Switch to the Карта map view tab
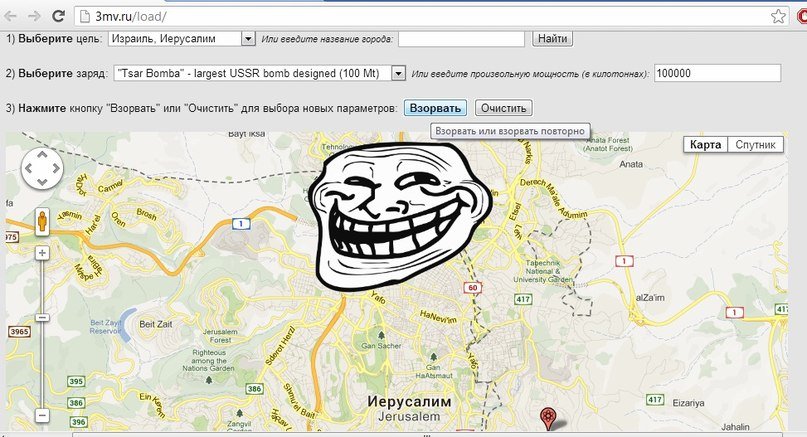Screen dimensions: 807x437 click(706, 145)
